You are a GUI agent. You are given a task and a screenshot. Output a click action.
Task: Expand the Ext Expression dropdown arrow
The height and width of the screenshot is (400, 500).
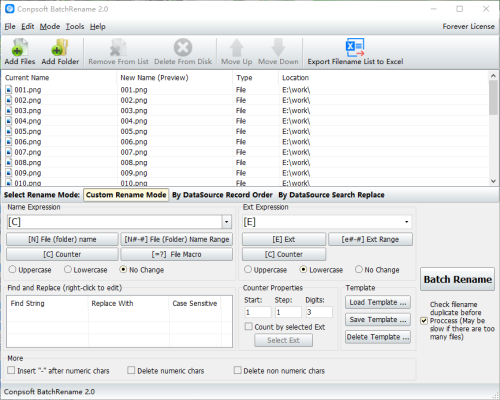pos(407,222)
